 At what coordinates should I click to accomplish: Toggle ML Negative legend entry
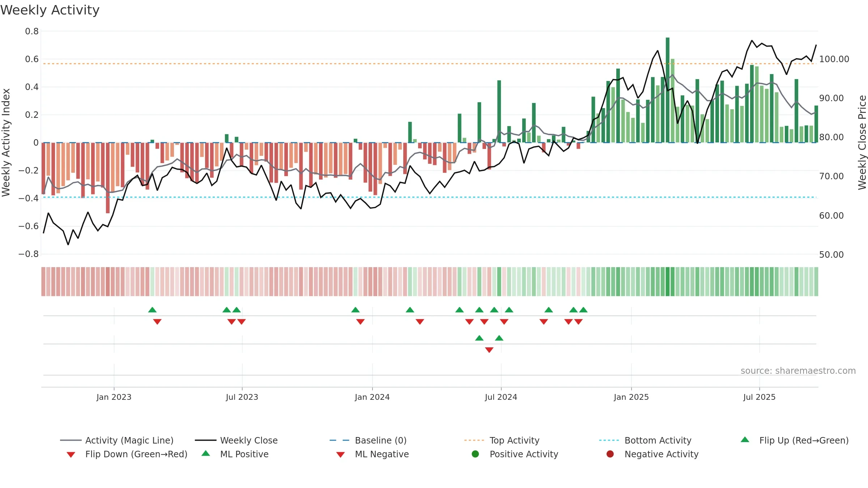coord(373,454)
